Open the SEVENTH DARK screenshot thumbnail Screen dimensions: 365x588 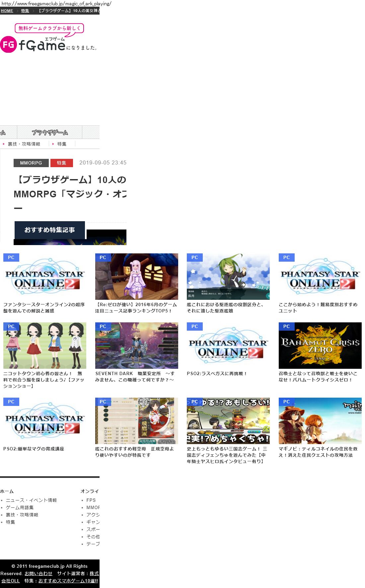pyautogui.click(x=137, y=346)
